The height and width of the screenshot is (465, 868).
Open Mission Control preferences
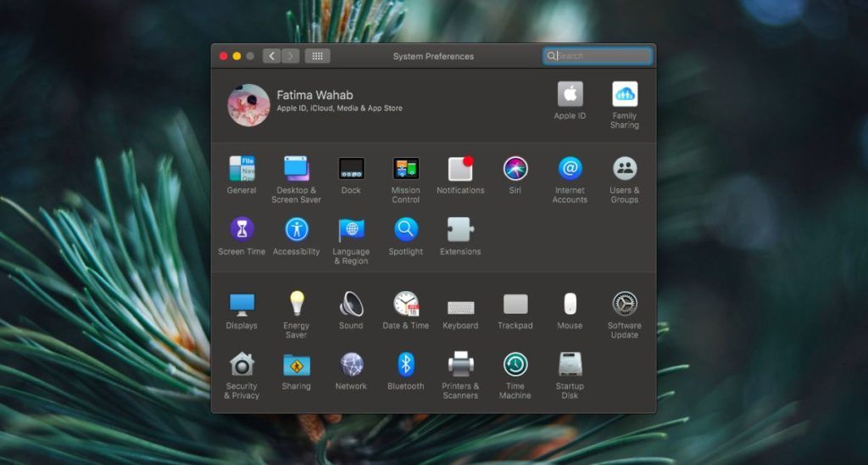[405, 169]
